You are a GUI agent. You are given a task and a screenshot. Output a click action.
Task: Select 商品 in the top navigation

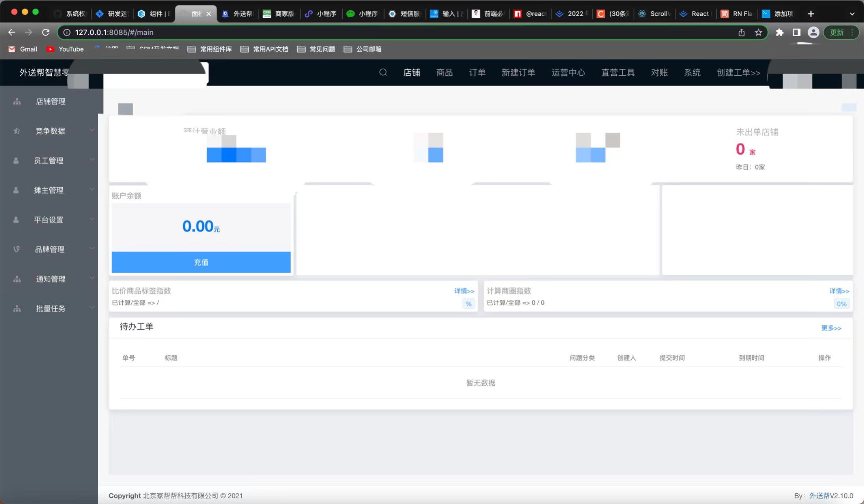tap(444, 73)
